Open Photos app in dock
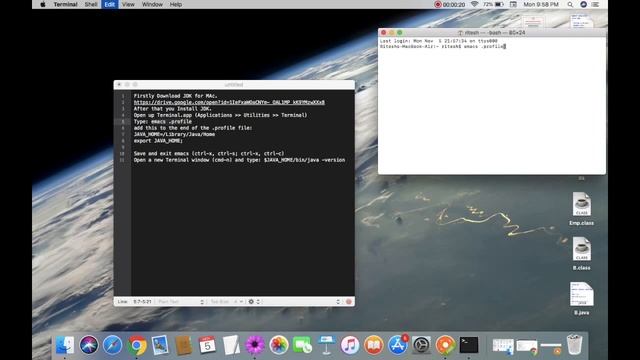This screenshot has height=360, width=640. click(279, 345)
